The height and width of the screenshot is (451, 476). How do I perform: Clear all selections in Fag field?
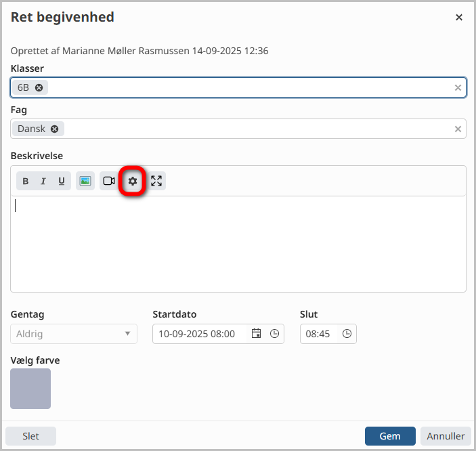click(x=458, y=129)
